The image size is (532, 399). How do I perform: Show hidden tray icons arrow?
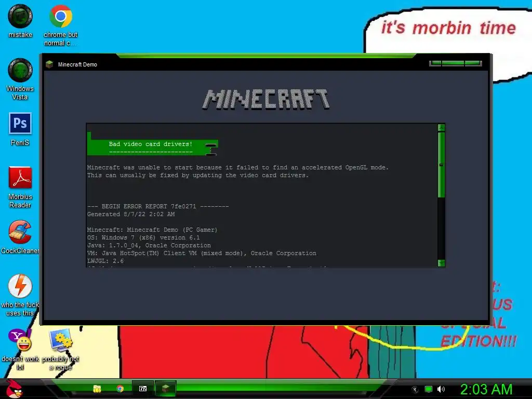[x=415, y=390]
